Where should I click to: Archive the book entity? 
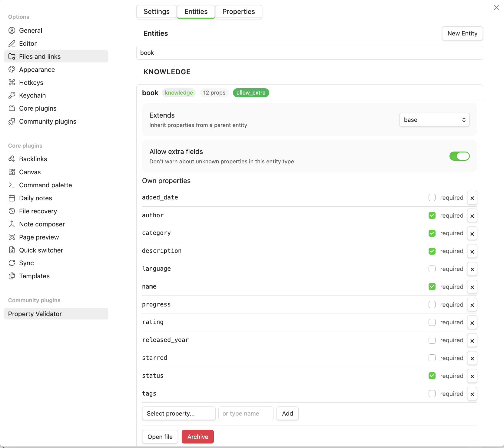(197, 436)
